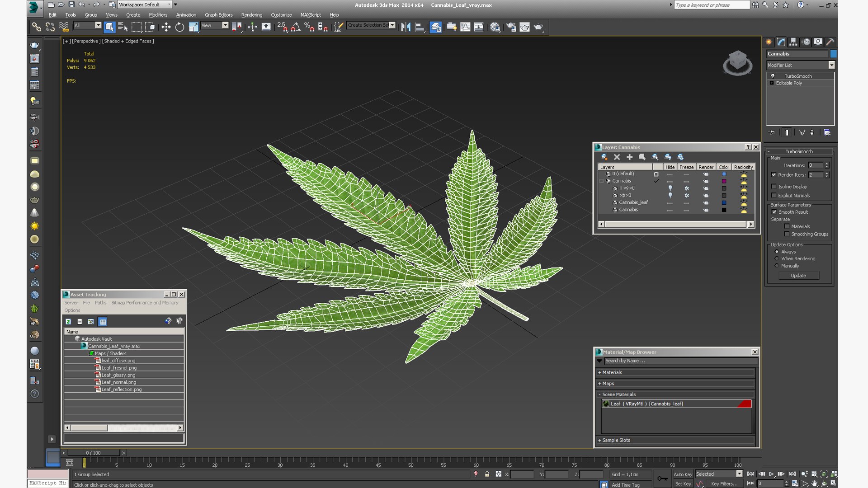Open the MAXScript menu

click(311, 15)
